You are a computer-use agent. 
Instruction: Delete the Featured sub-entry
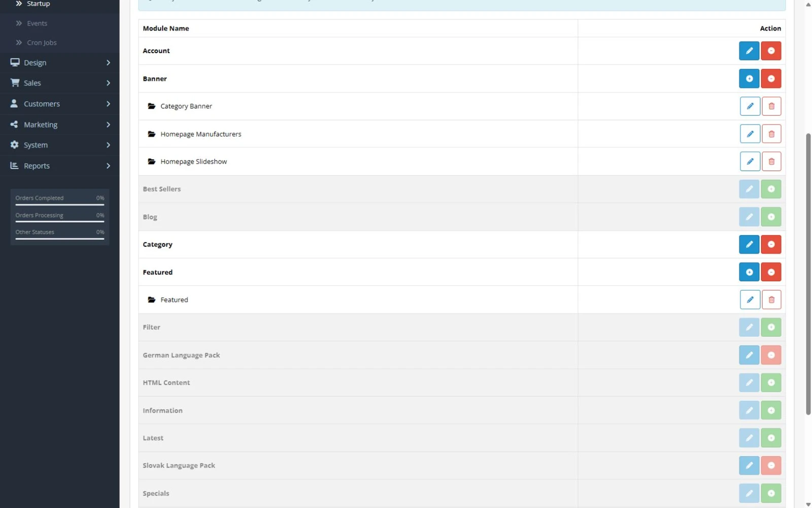click(x=771, y=300)
